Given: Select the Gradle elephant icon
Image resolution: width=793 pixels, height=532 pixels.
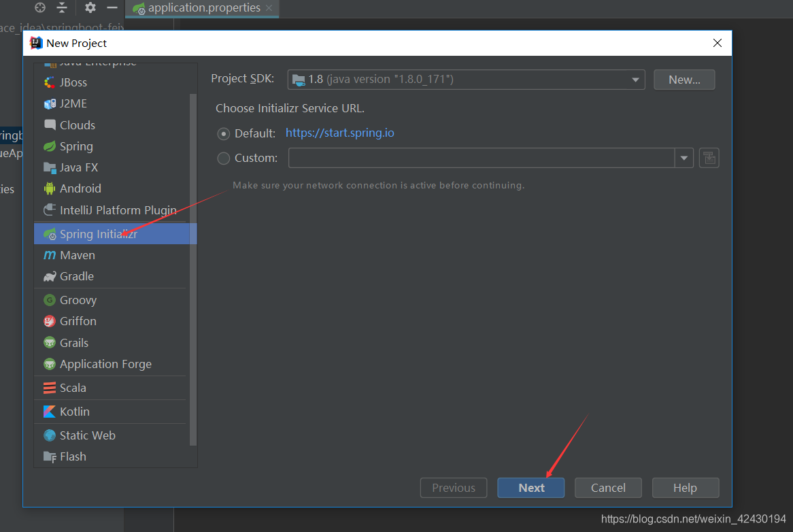Looking at the screenshot, I should pos(50,277).
